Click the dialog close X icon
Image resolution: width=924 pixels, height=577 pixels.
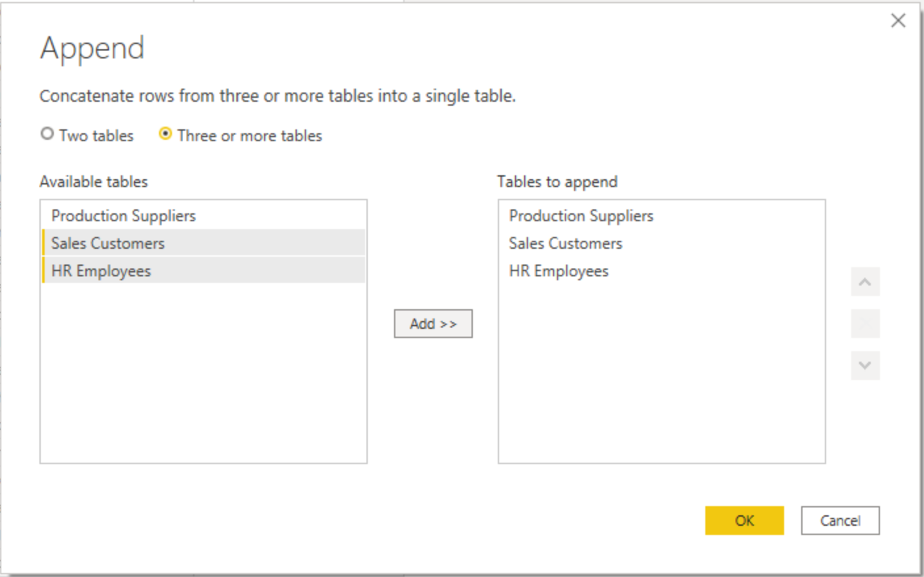pyautogui.click(x=898, y=20)
